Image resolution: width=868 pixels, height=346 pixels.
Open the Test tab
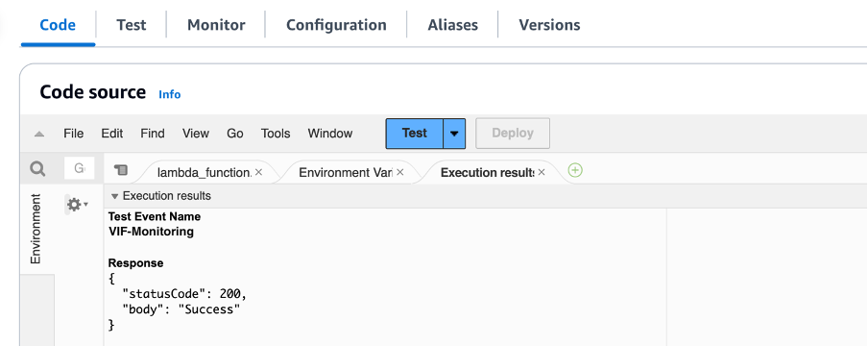pyautogui.click(x=132, y=25)
